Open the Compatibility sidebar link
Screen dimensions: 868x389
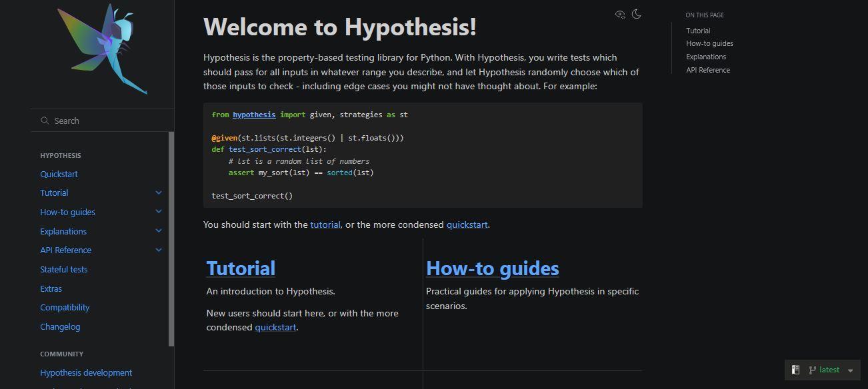pos(65,307)
